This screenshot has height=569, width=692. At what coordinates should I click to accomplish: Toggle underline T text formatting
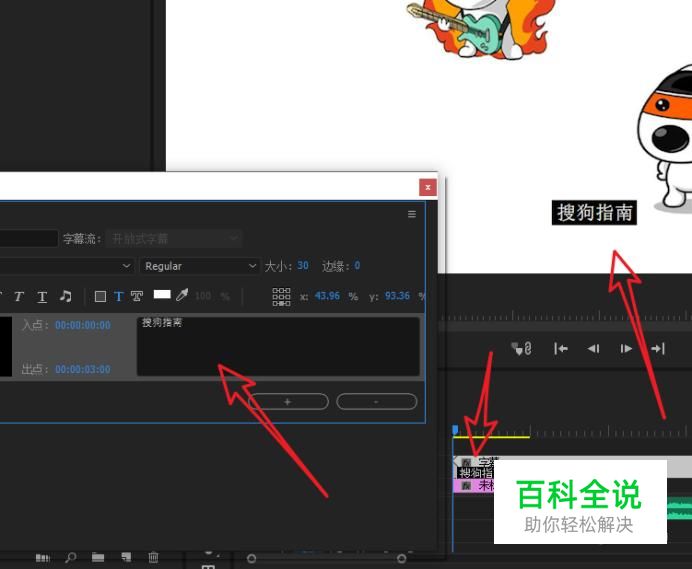[42, 297]
